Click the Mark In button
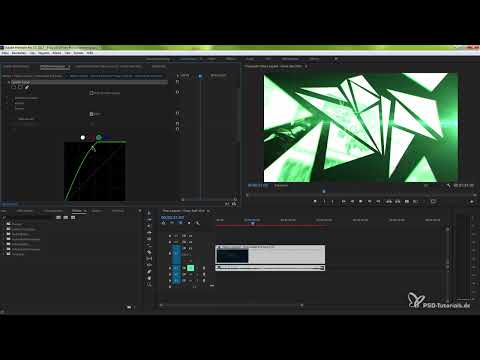The image size is (480, 360). coord(324,201)
